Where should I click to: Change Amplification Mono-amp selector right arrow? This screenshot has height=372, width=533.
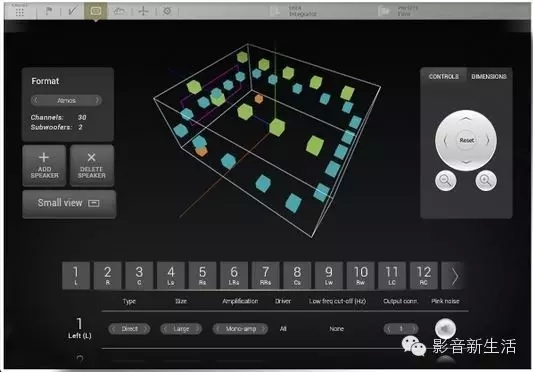(263, 329)
